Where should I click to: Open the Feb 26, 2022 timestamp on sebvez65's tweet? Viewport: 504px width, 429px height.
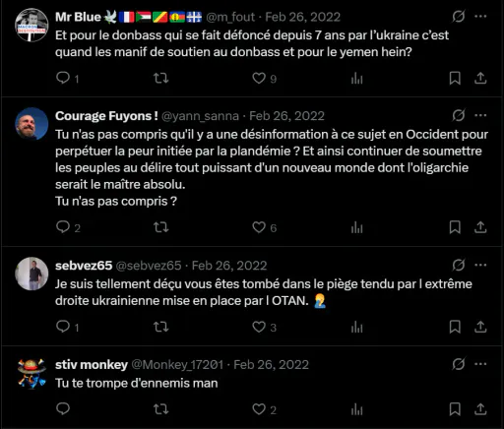click(229, 266)
